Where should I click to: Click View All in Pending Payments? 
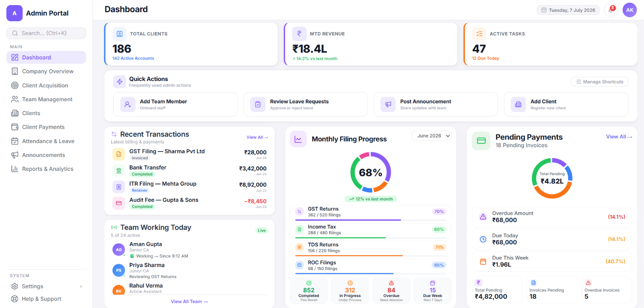(x=619, y=137)
